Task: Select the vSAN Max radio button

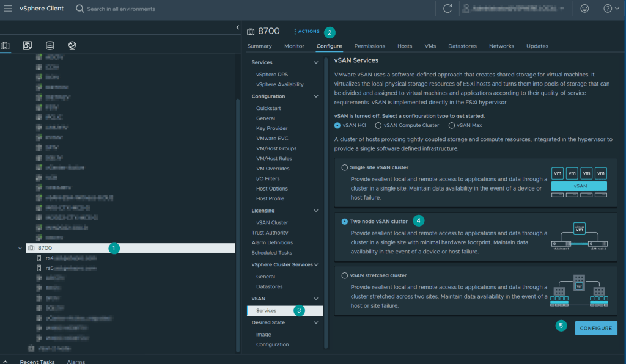Action: pyautogui.click(x=452, y=125)
